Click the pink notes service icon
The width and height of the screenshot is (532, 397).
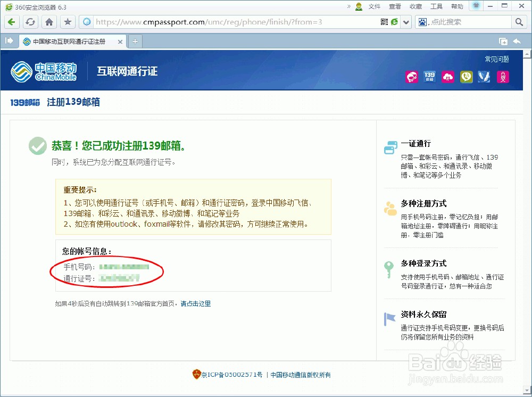coord(503,77)
